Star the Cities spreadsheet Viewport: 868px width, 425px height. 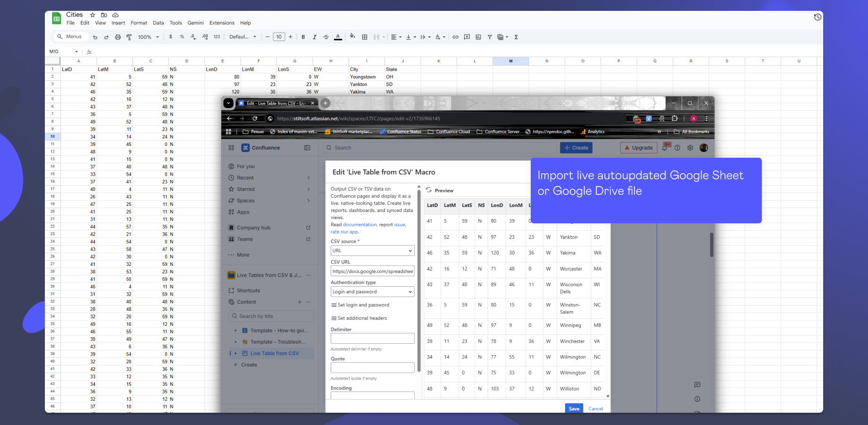point(92,15)
